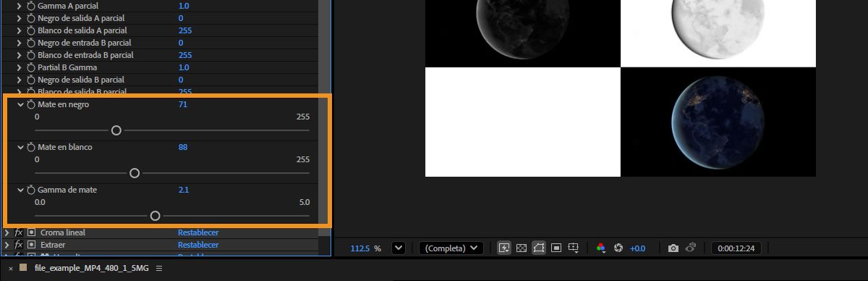Click the 112.5 zoom percentage value
The image size is (868, 281).
360,248
